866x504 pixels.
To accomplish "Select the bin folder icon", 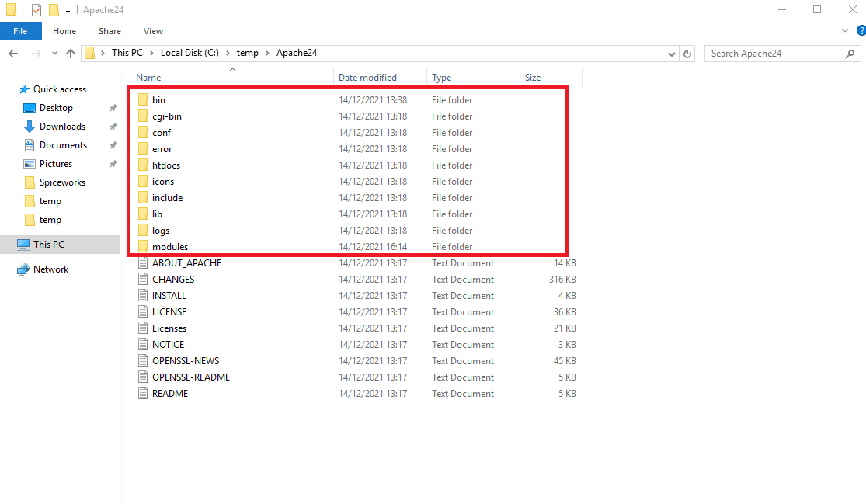I will click(143, 100).
